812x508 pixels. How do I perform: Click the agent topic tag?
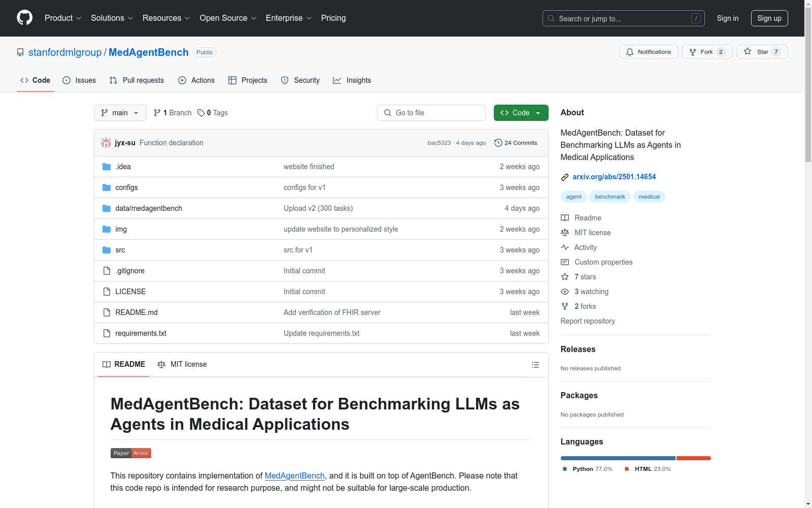coord(574,197)
